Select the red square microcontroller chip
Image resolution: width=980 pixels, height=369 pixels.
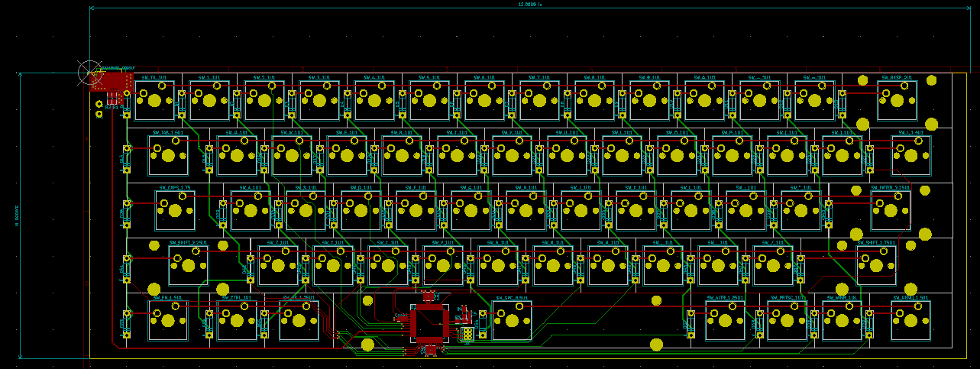pos(429,322)
